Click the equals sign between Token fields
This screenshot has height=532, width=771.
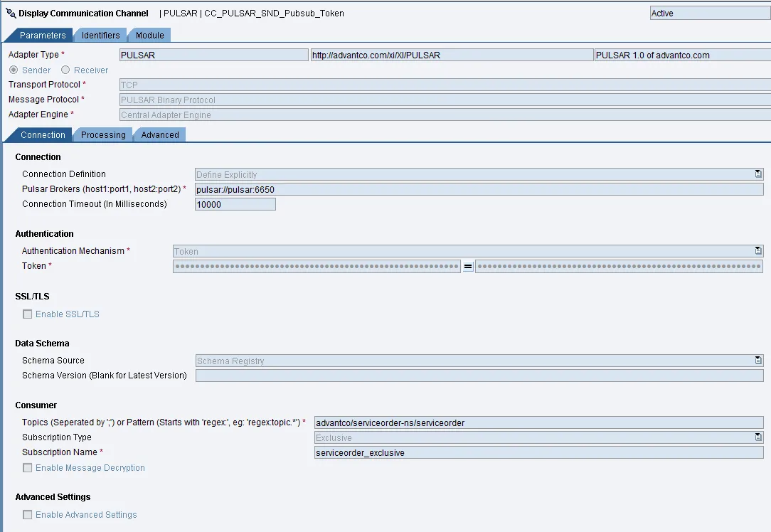[x=468, y=267]
